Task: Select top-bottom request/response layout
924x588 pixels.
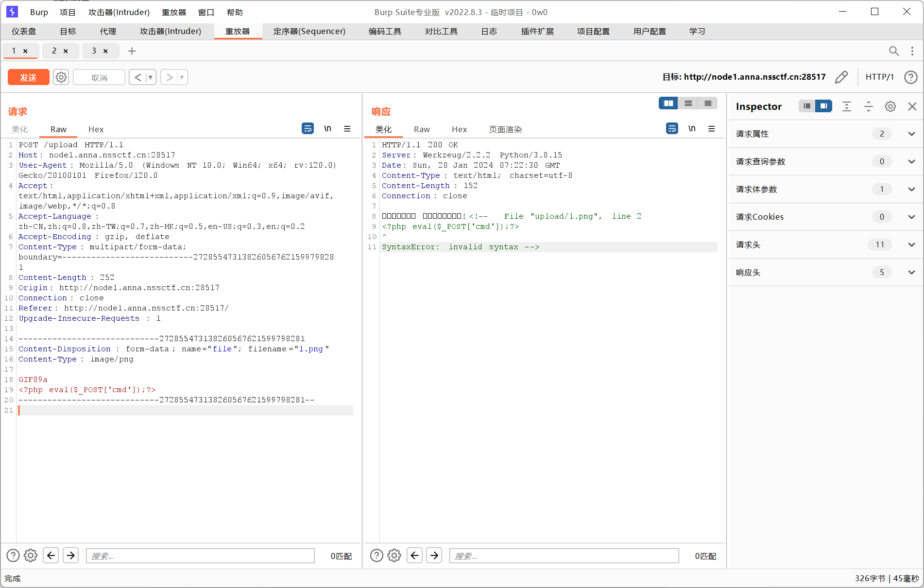Action: [688, 103]
